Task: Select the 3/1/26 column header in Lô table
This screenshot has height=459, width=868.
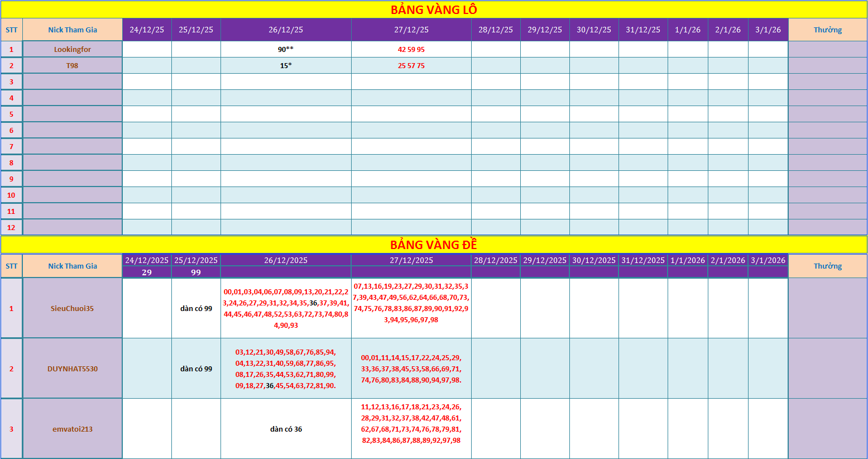Action: [768, 30]
